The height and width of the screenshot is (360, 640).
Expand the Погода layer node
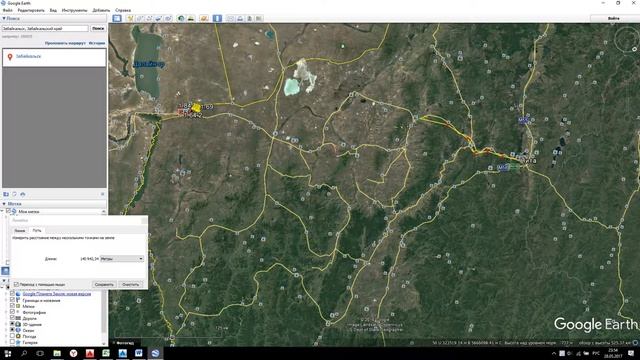tap(6, 336)
